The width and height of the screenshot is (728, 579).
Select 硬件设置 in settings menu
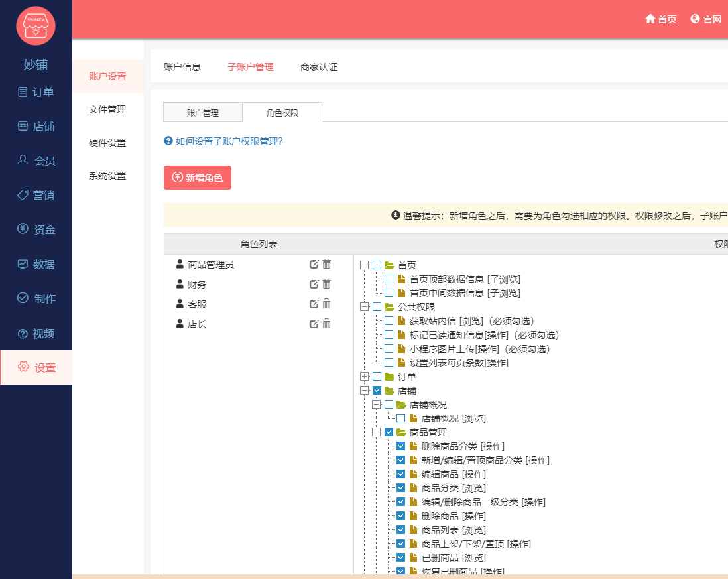[107, 143]
